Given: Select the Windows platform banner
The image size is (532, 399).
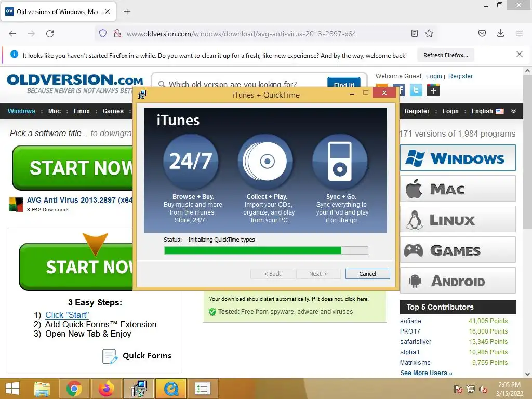Looking at the screenshot, I should tap(458, 158).
